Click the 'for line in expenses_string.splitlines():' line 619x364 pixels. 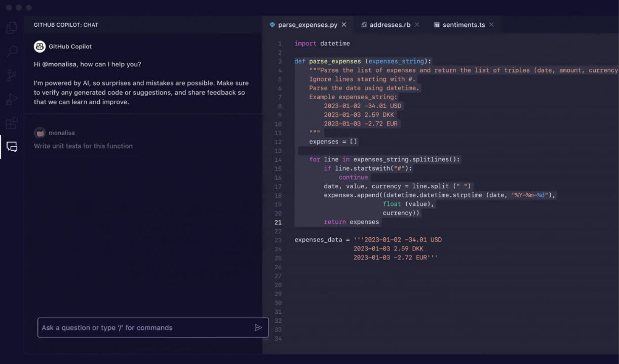[385, 159]
